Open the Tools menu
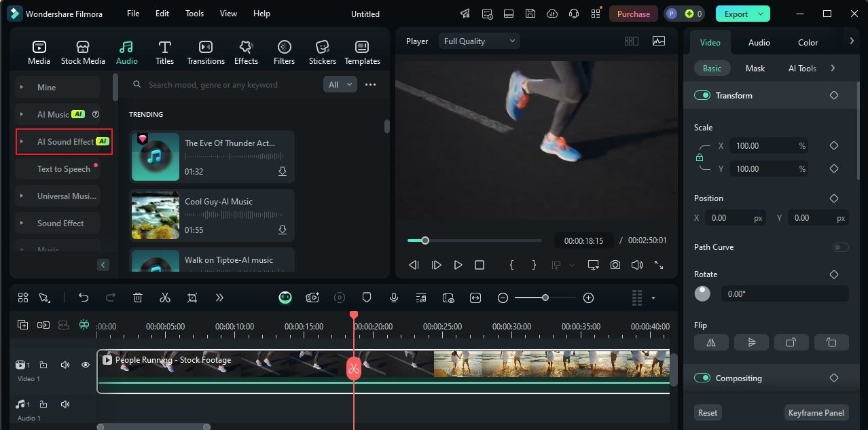 pyautogui.click(x=194, y=14)
